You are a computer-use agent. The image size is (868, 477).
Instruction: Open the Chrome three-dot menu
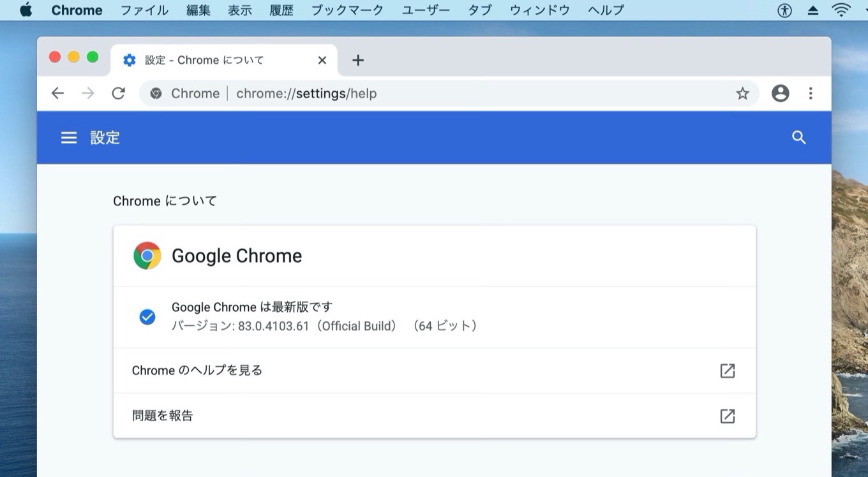pyautogui.click(x=811, y=94)
